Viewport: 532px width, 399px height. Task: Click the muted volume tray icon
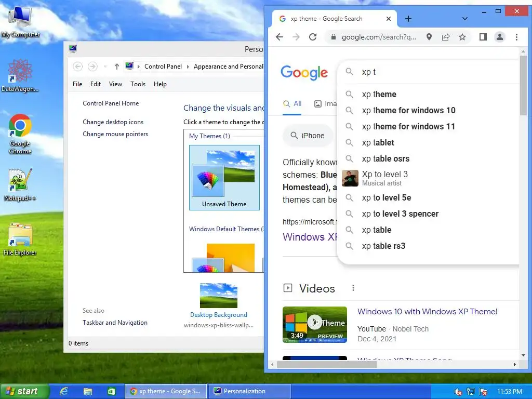click(x=458, y=392)
